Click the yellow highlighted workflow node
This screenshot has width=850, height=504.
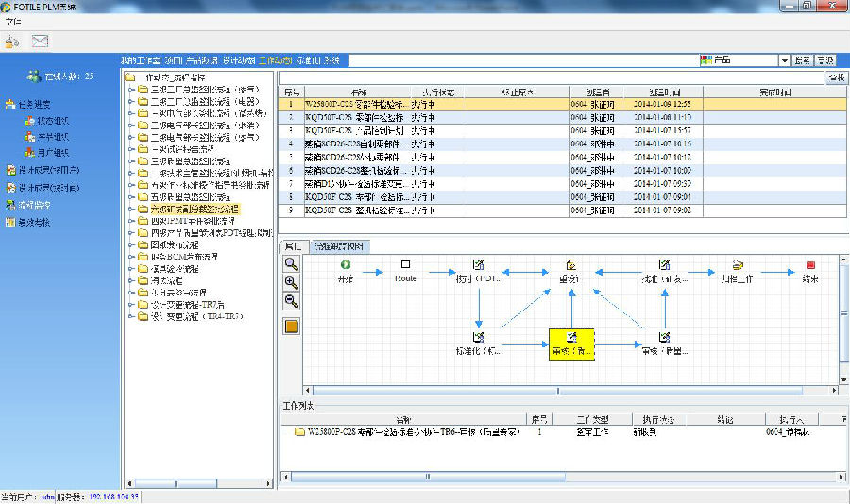coord(571,344)
